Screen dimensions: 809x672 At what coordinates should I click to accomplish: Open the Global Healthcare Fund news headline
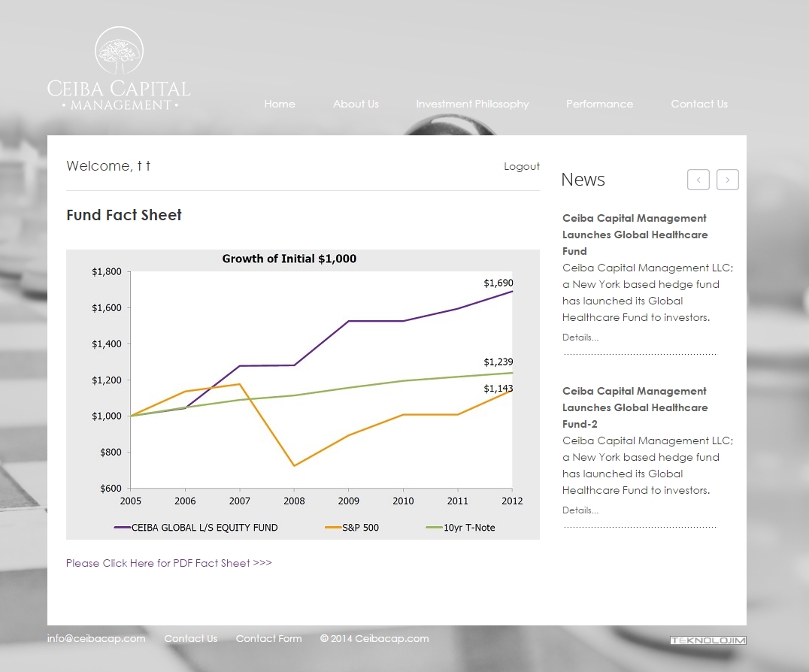point(635,235)
